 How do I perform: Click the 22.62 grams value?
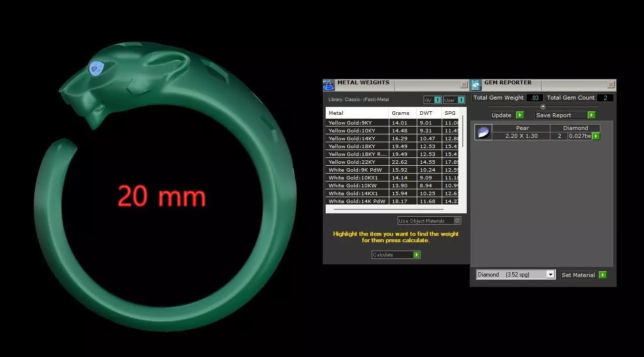coord(399,162)
